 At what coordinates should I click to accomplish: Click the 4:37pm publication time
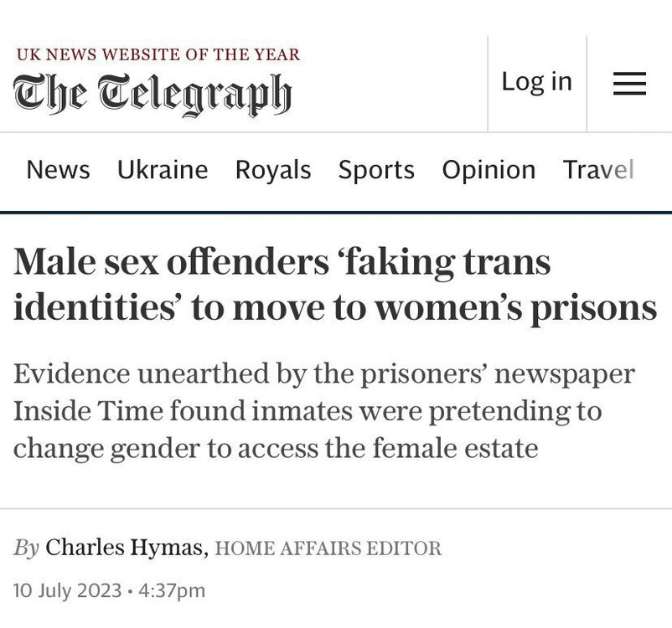point(171,590)
